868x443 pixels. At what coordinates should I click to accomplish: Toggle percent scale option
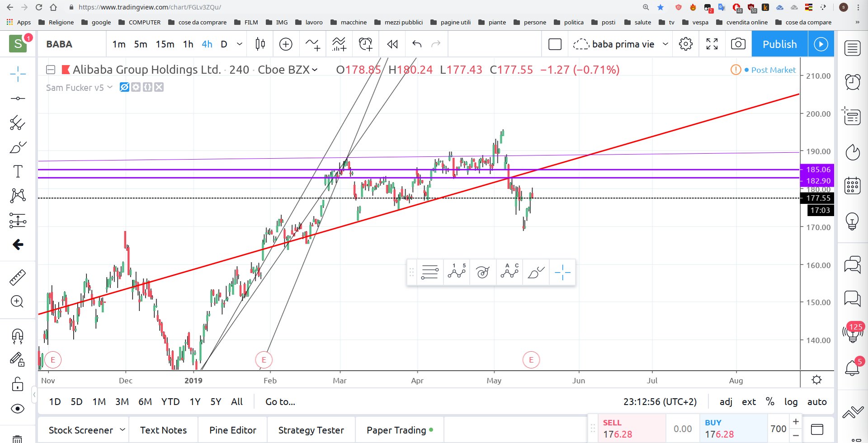pyautogui.click(x=770, y=401)
